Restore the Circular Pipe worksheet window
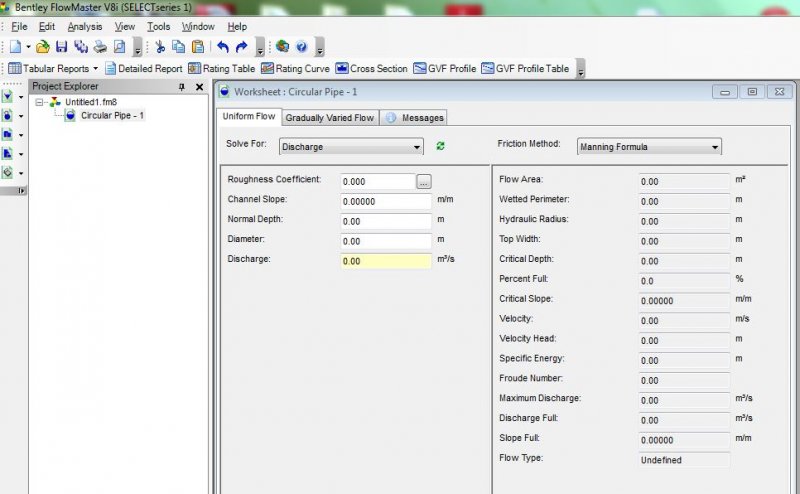Viewport: 800px width, 494px height. pyautogui.click(x=752, y=92)
